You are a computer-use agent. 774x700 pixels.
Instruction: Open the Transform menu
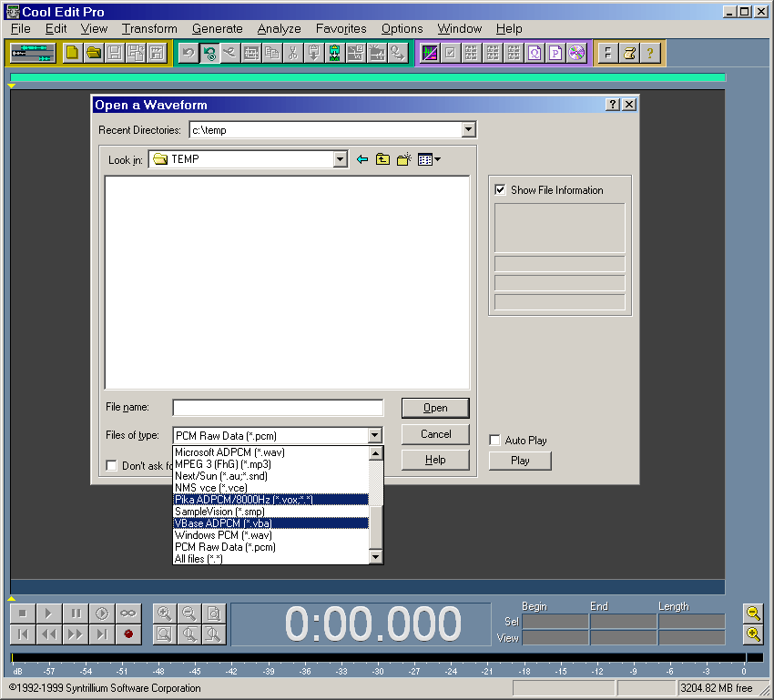[x=149, y=28]
